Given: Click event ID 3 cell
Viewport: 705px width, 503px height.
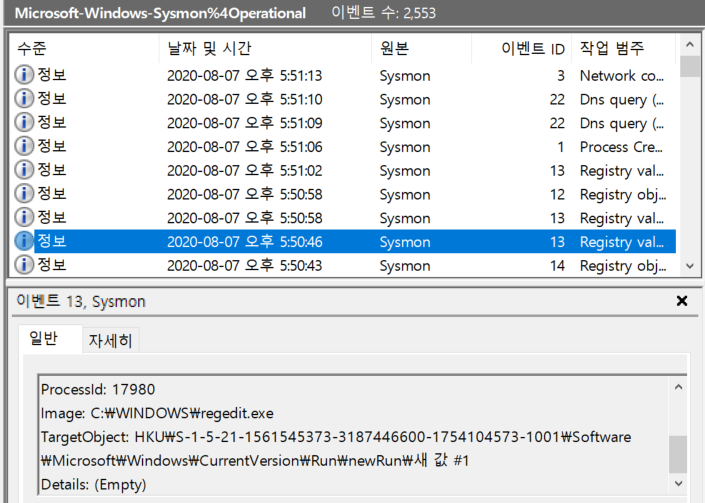Looking at the screenshot, I should (x=561, y=76).
